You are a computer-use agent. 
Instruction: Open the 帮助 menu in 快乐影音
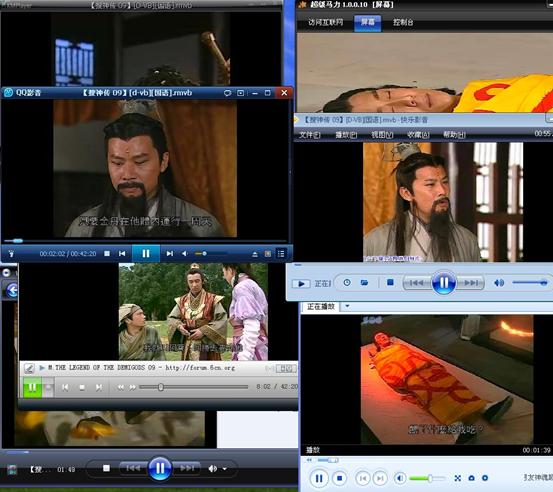tap(454, 135)
